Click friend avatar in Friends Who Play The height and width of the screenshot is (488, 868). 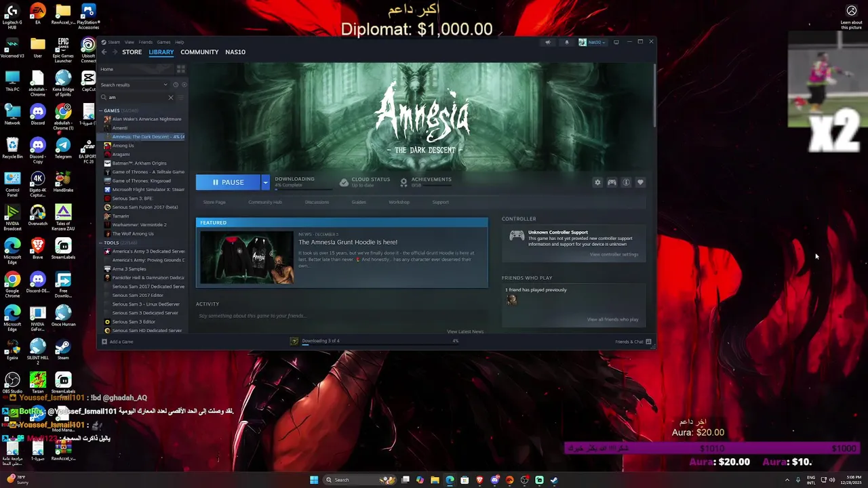click(x=511, y=300)
